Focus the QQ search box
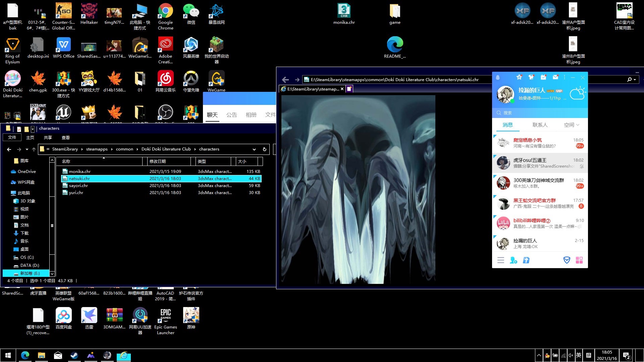 click(540, 113)
